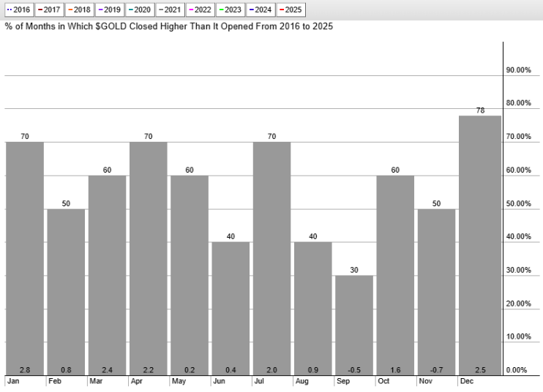Click the chart title about $GOLD
The height and width of the screenshot is (392, 543).
(x=169, y=26)
